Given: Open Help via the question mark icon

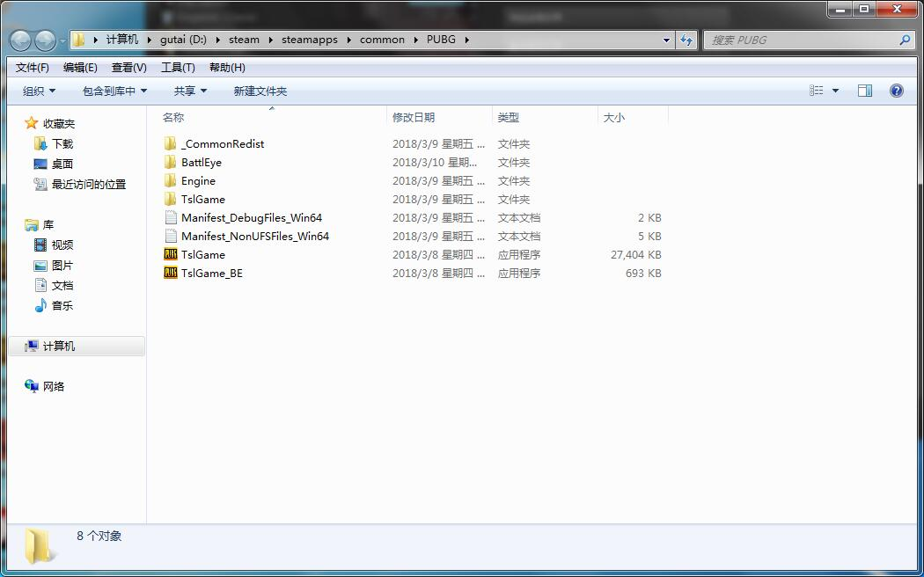Looking at the screenshot, I should pyautogui.click(x=897, y=91).
